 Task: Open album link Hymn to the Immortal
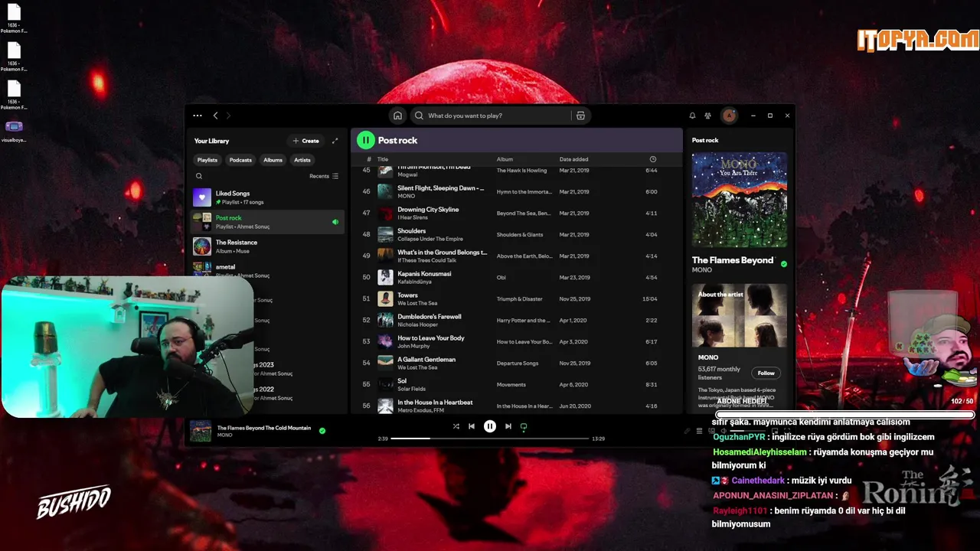click(524, 192)
